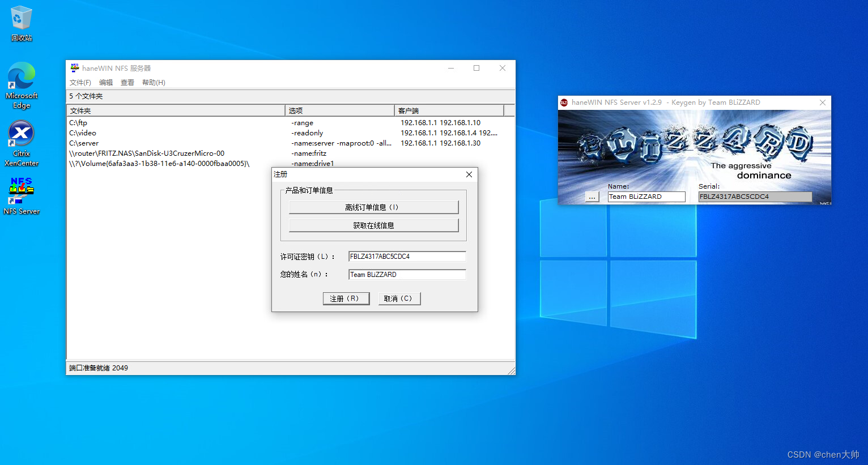
Task: Open the Recycle Bin desktop icon
Action: [22, 24]
